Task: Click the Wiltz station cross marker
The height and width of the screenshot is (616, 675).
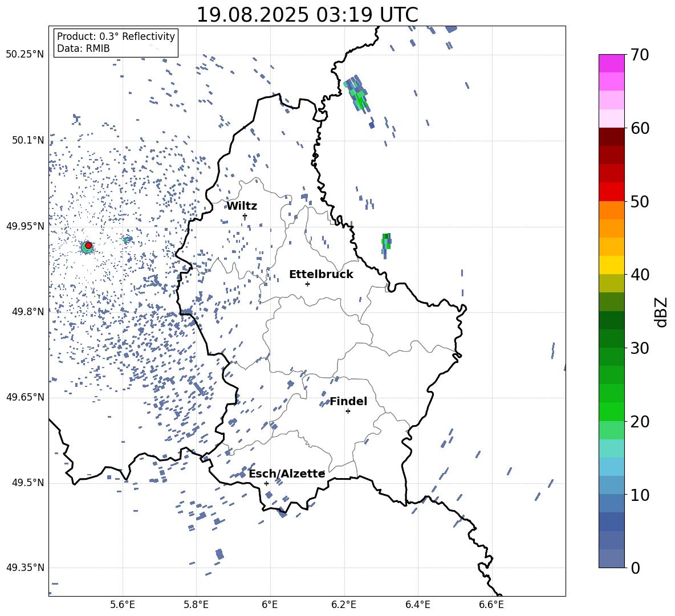Action: (x=245, y=216)
